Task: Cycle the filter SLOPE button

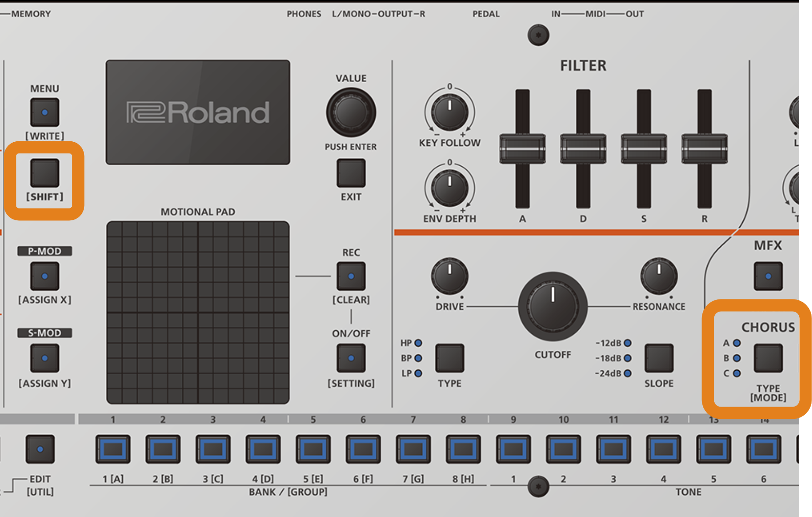Action: 659,358
